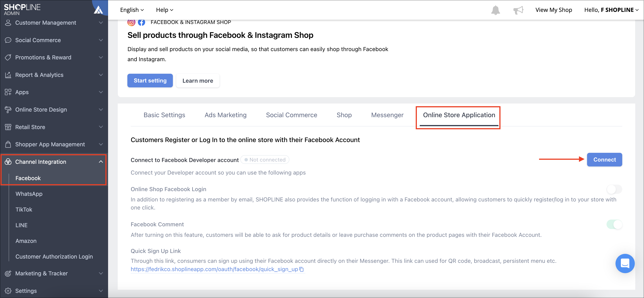Open Customer Authorization Login item
Image resolution: width=644 pixels, height=298 pixels.
pos(54,257)
